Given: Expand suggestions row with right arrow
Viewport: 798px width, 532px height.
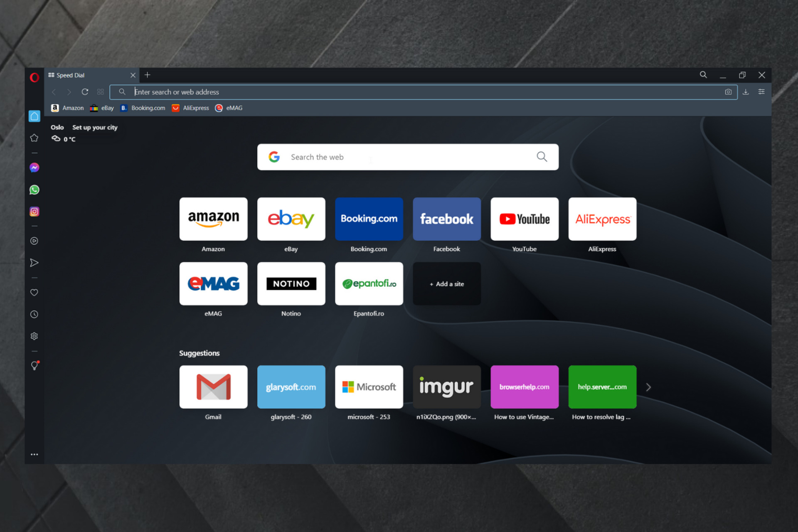Looking at the screenshot, I should pos(648,388).
